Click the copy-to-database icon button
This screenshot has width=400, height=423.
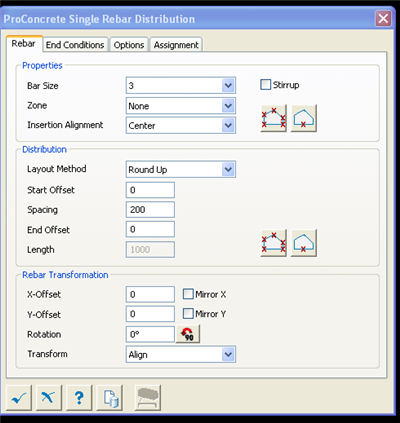coord(110,398)
